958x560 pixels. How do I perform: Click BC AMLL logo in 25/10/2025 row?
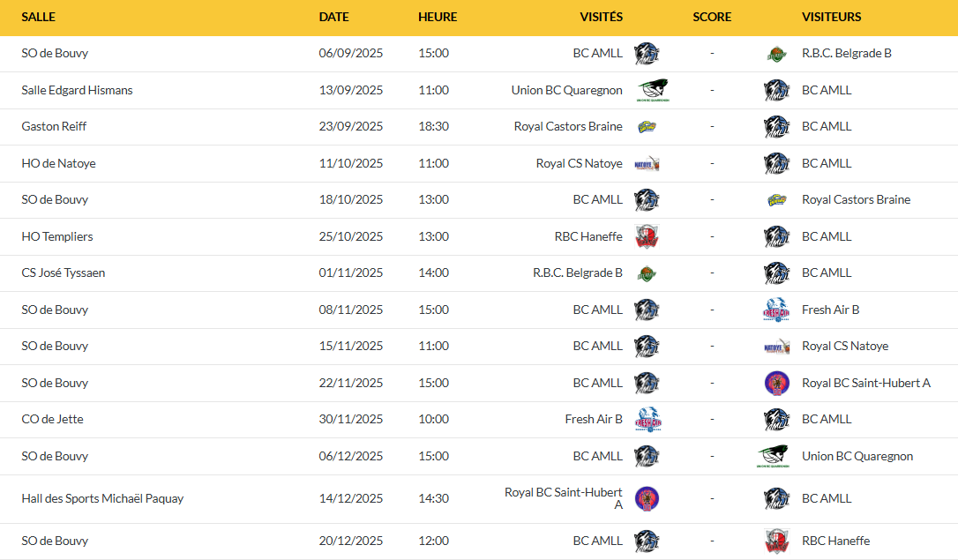coord(776,236)
